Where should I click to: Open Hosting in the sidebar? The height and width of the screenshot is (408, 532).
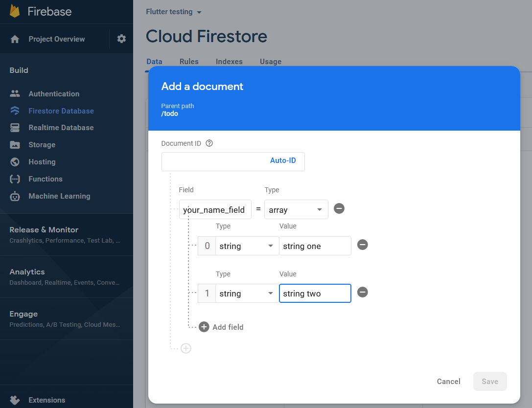[x=42, y=162]
